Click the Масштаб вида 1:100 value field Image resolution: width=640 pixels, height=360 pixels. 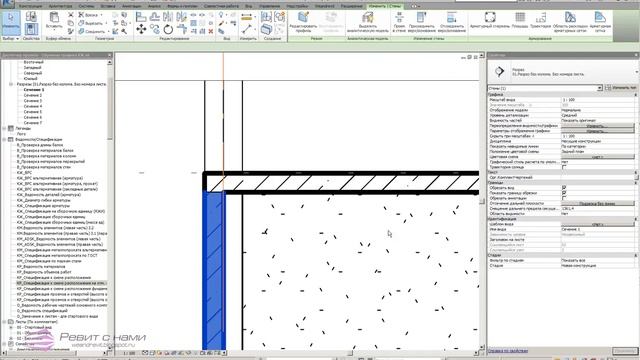point(598,100)
